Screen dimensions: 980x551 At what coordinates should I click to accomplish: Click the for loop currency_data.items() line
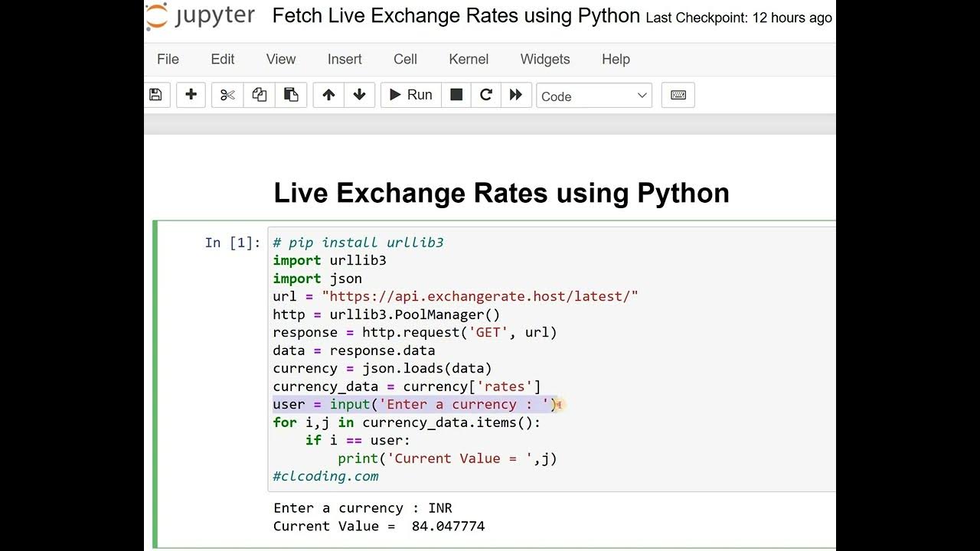[407, 422]
